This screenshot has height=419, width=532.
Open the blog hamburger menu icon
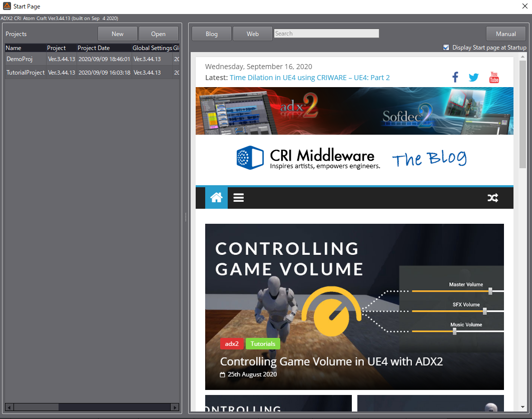tap(239, 197)
